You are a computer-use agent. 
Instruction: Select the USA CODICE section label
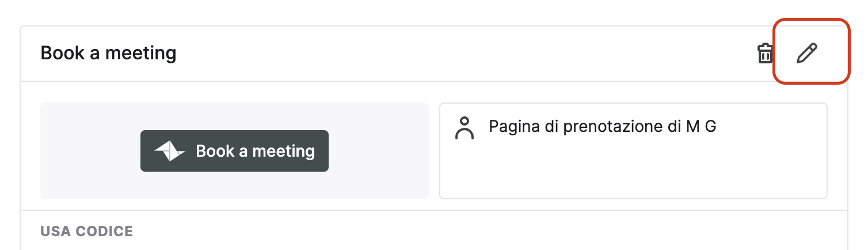tap(86, 232)
